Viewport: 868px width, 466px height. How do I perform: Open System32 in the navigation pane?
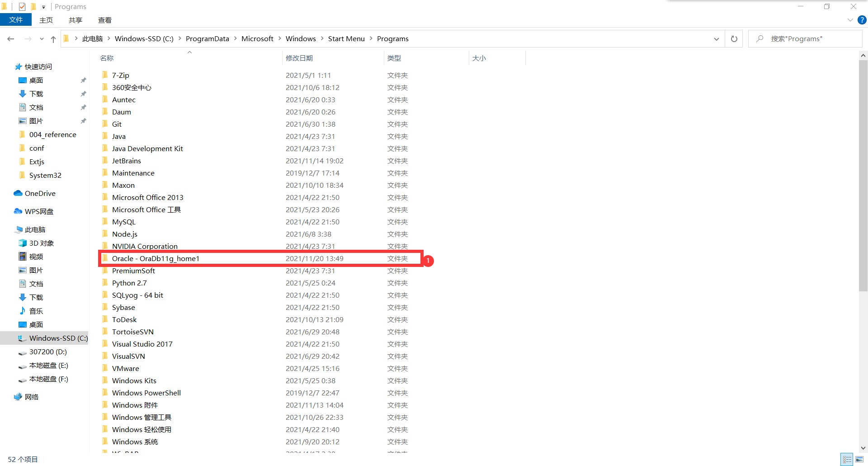click(45, 176)
